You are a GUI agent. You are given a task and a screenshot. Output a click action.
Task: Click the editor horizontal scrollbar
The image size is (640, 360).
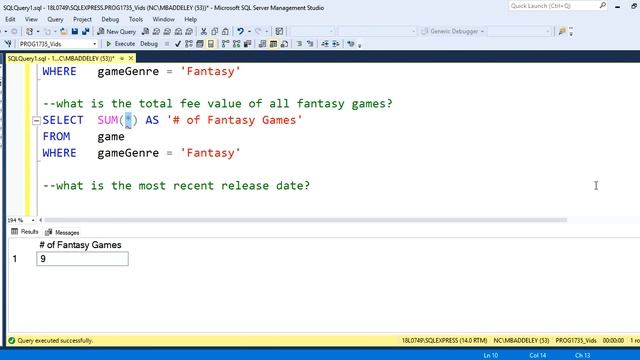point(305,220)
